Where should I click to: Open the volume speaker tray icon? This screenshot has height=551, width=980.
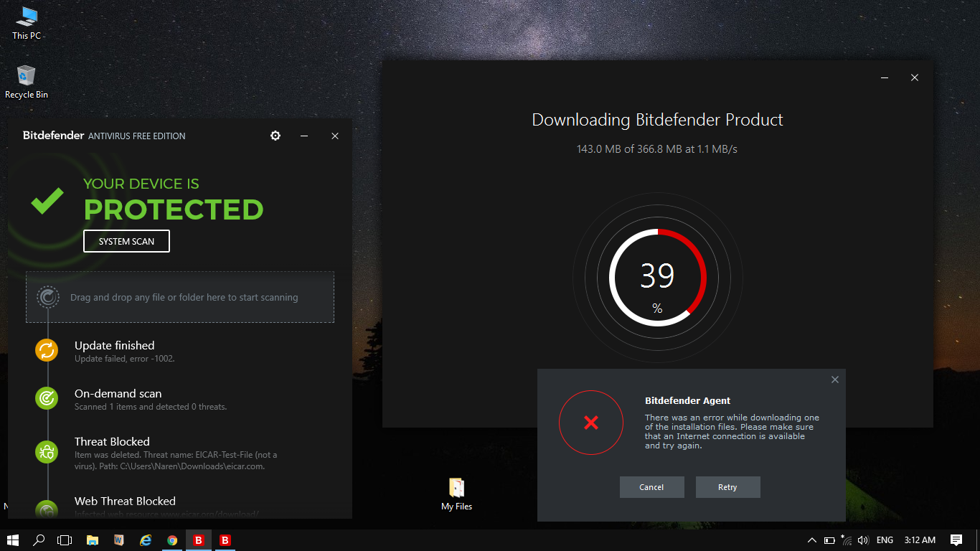(x=863, y=540)
